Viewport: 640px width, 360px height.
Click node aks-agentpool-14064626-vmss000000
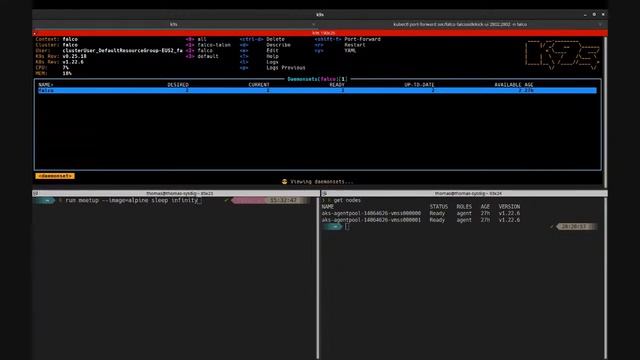[371, 213]
